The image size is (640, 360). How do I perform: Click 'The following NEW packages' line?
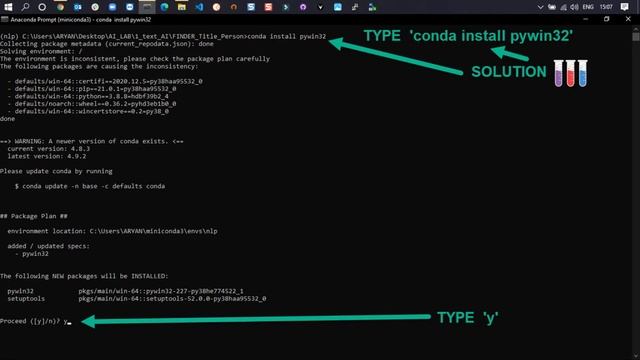tap(84, 276)
